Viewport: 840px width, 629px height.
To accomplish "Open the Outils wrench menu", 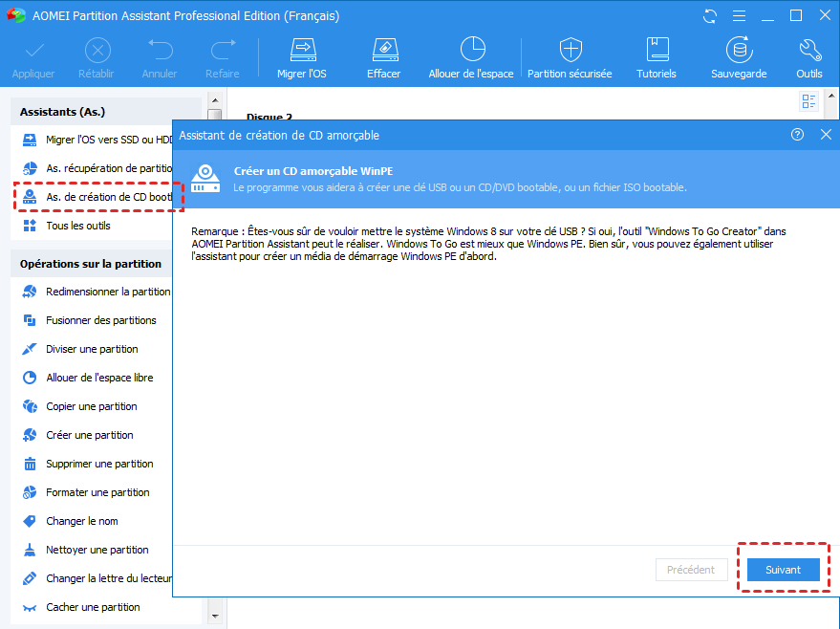I will tap(809, 58).
